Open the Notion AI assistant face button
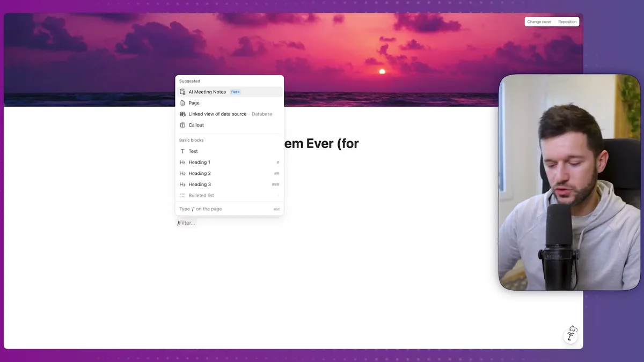This screenshot has width=644, height=362. [571, 335]
